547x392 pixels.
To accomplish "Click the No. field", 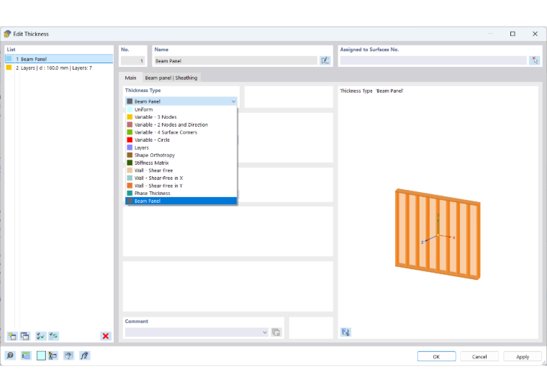I will pos(133,60).
